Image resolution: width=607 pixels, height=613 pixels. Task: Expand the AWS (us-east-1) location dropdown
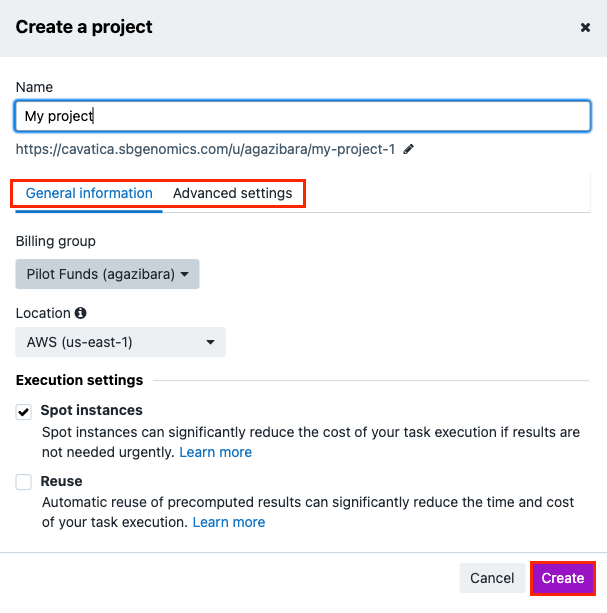[121, 342]
